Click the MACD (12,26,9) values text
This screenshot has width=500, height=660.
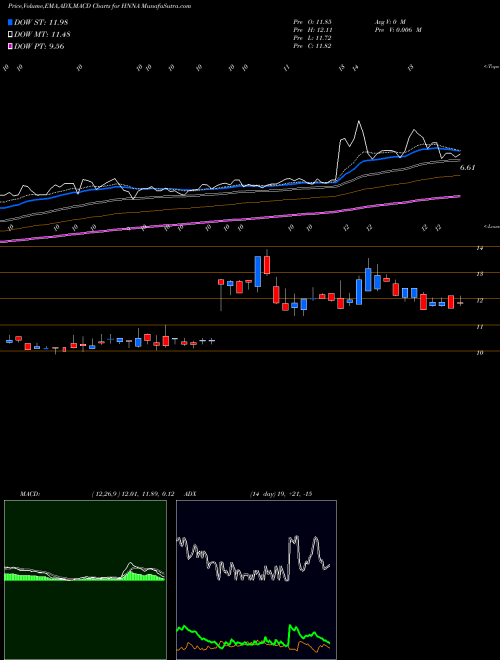point(133,494)
